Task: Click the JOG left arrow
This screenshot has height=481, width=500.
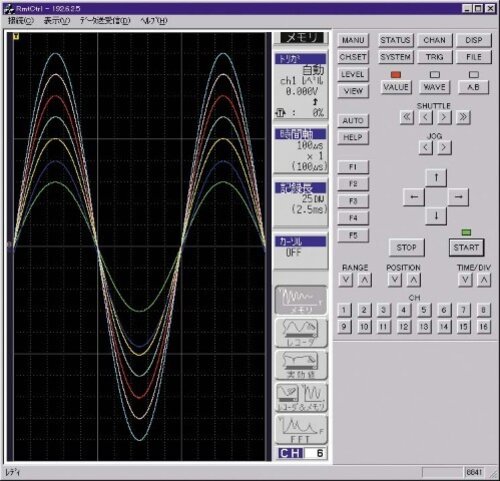Action: [426, 147]
